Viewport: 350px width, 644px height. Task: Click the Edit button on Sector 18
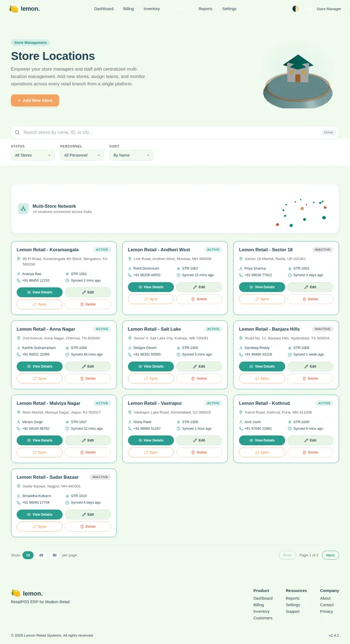tap(310, 287)
